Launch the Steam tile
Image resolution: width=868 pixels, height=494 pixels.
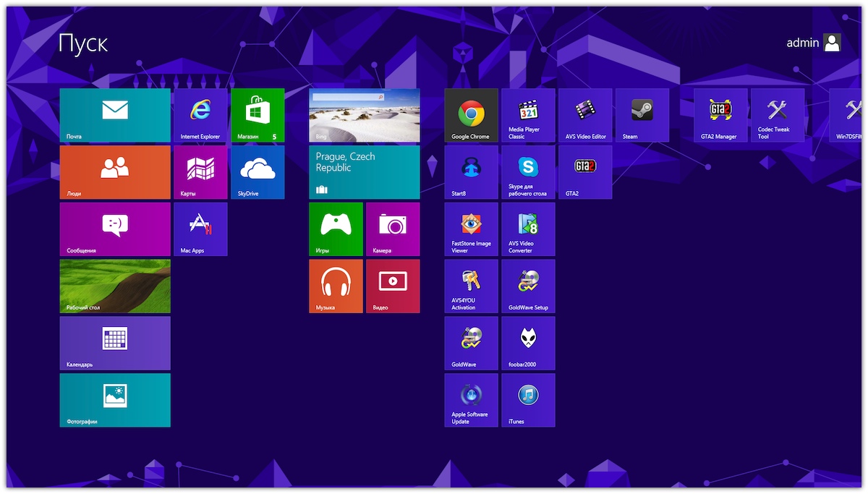pos(642,115)
